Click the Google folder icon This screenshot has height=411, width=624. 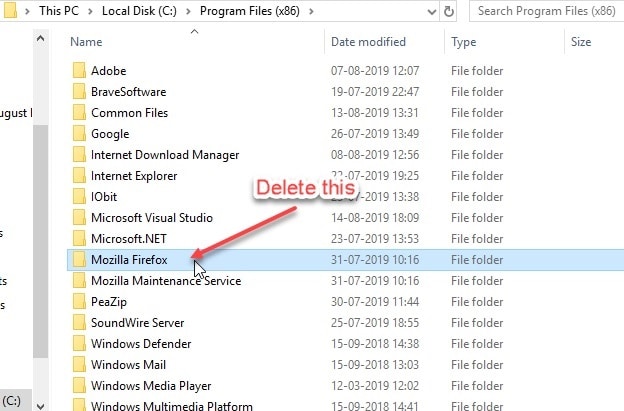(79, 134)
